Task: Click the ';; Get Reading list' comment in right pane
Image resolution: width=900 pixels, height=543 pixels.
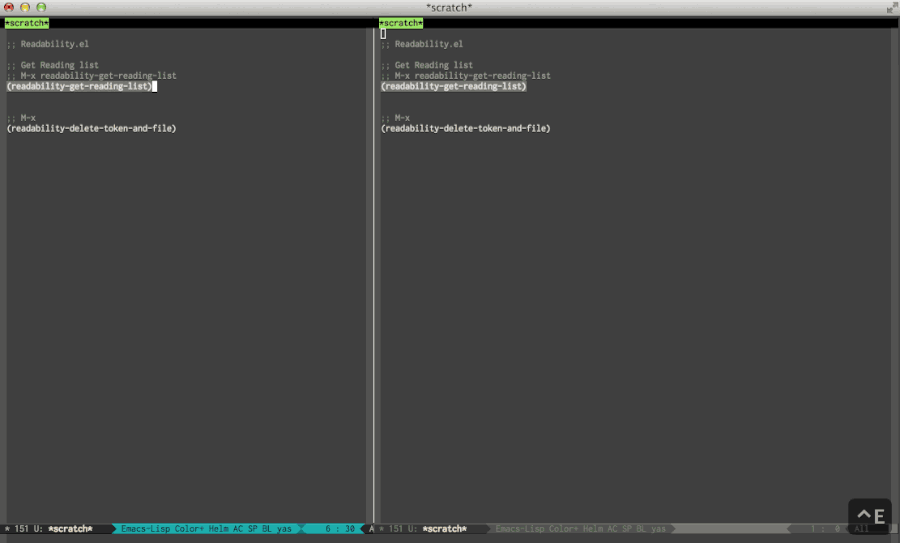Action: click(427, 65)
